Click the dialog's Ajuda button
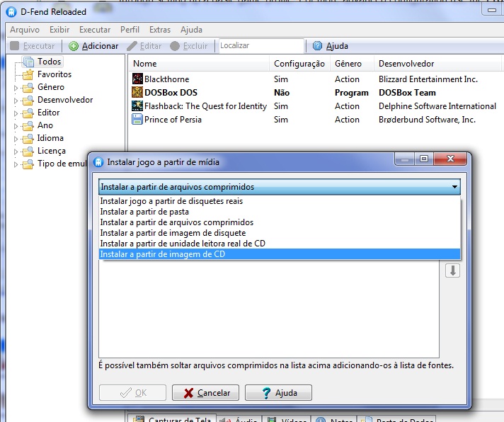504x422 pixels. [x=278, y=393]
